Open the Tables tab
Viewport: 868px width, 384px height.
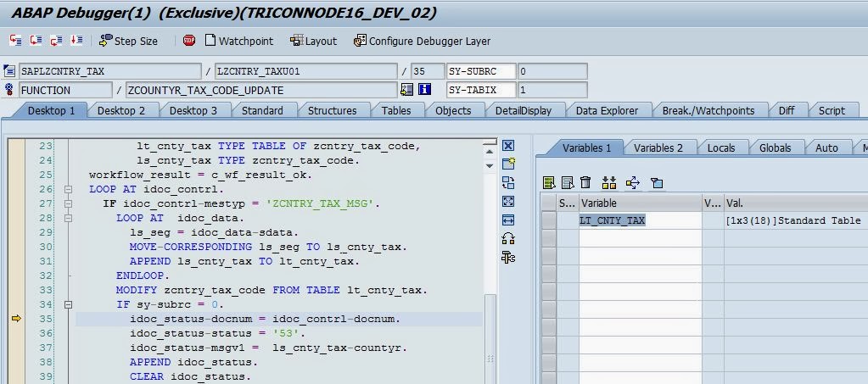pos(396,111)
